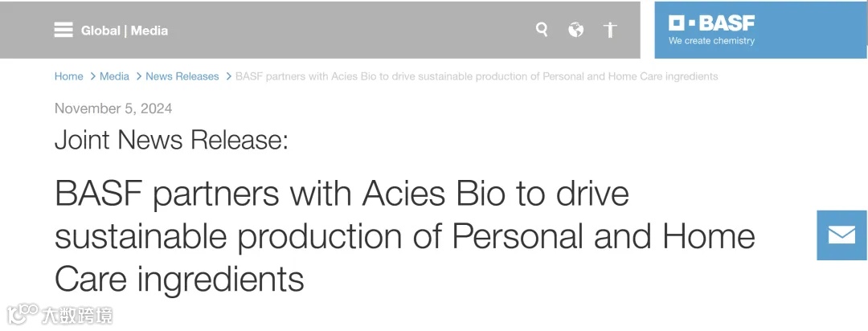Click the watermark logo at bottom left
Viewport: 868px width, 331px height.
59,314
